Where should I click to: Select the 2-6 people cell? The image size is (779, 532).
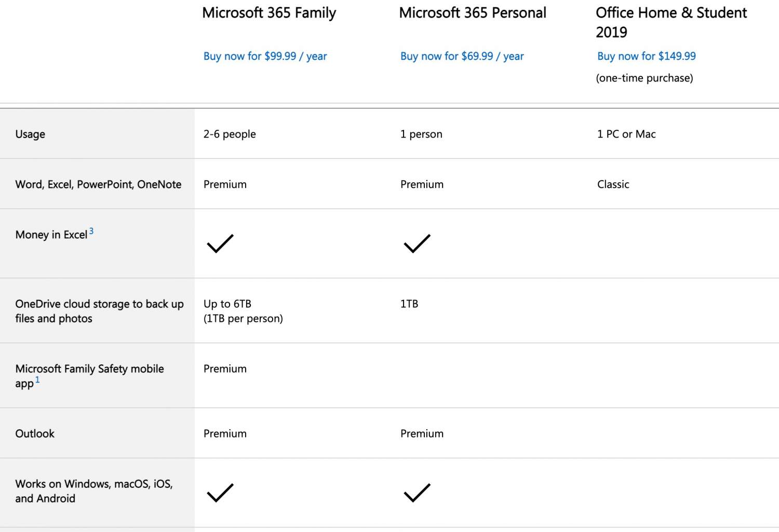point(230,134)
